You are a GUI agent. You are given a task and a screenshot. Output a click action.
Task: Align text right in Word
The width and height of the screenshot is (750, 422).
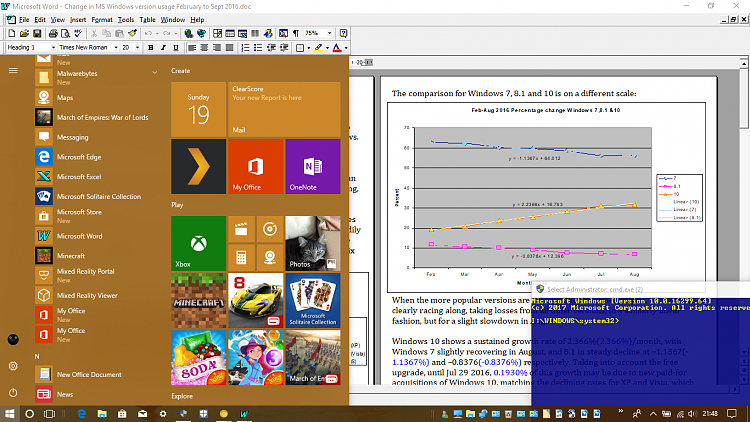[x=217, y=47]
